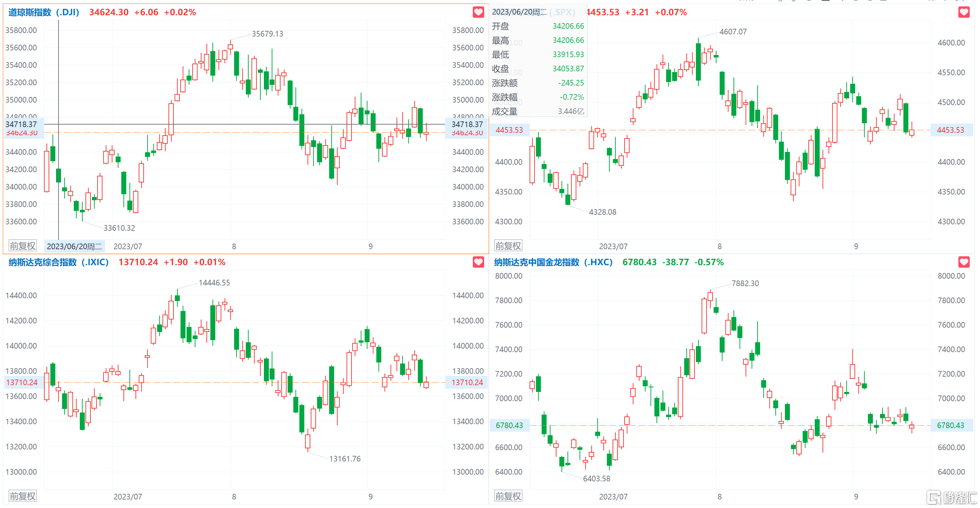This screenshot has width=980, height=508.
Task: Click the crosshair date label 2023/06/20周二 on Dow axis
Action: (74, 246)
